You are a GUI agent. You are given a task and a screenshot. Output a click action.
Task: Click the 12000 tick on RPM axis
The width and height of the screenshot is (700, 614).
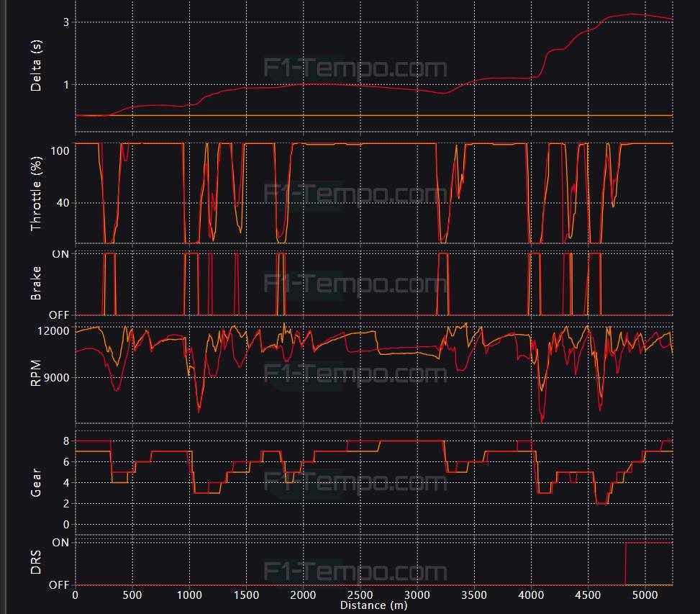pyautogui.click(x=53, y=331)
